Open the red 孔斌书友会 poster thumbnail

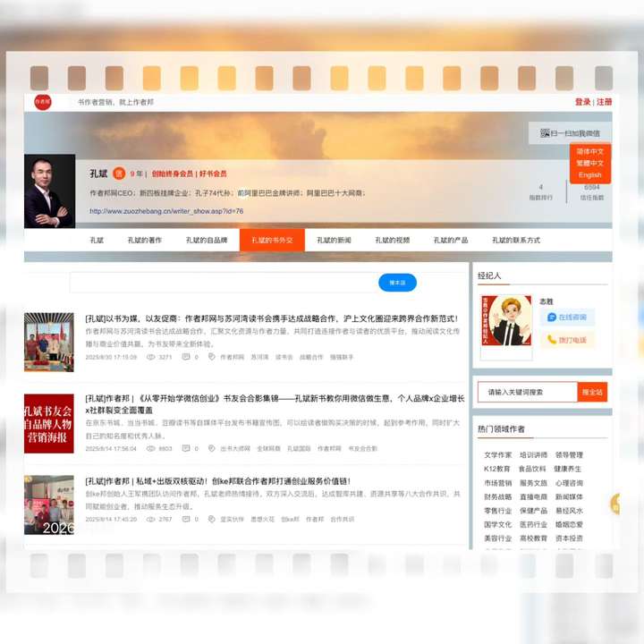point(49,423)
